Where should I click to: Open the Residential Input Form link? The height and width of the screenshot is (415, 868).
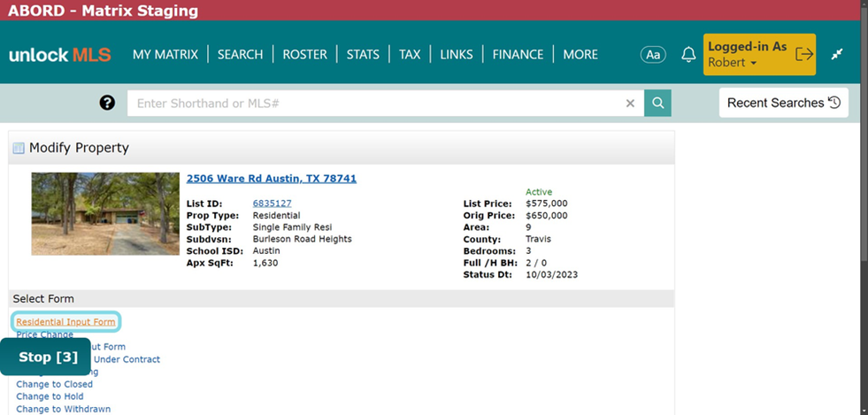click(x=65, y=321)
